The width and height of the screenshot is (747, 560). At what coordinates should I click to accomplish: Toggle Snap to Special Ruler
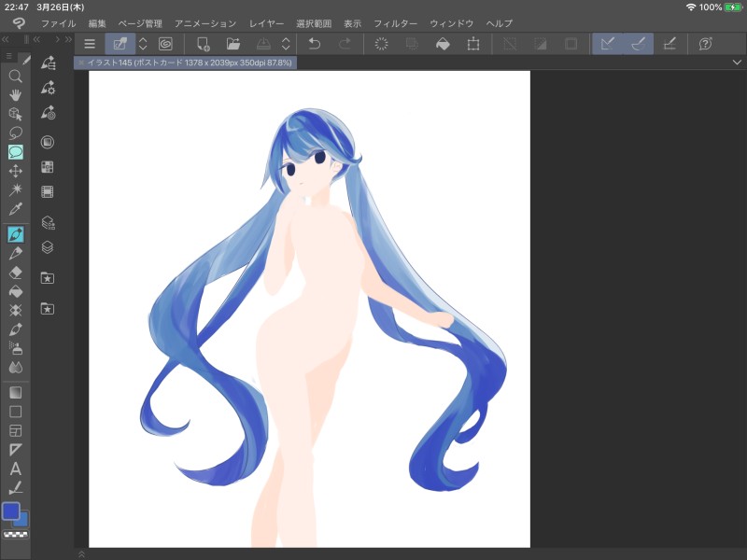pos(639,44)
